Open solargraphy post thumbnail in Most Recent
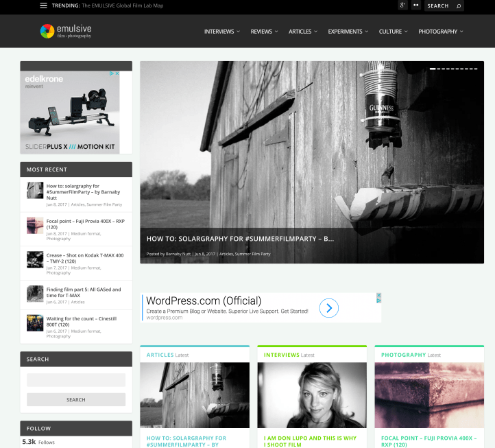The width and height of the screenshot is (495, 448). (35, 190)
